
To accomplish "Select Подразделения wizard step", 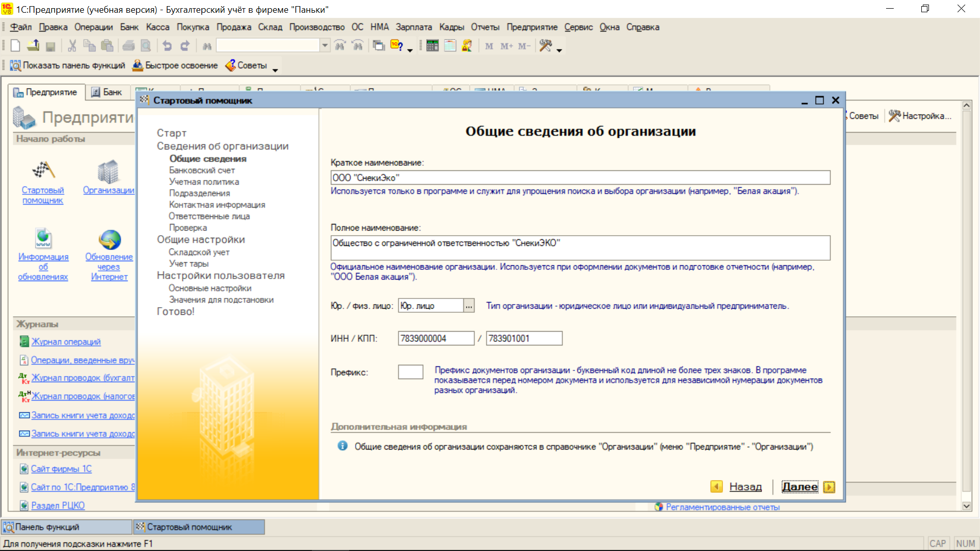I will [x=199, y=193].
